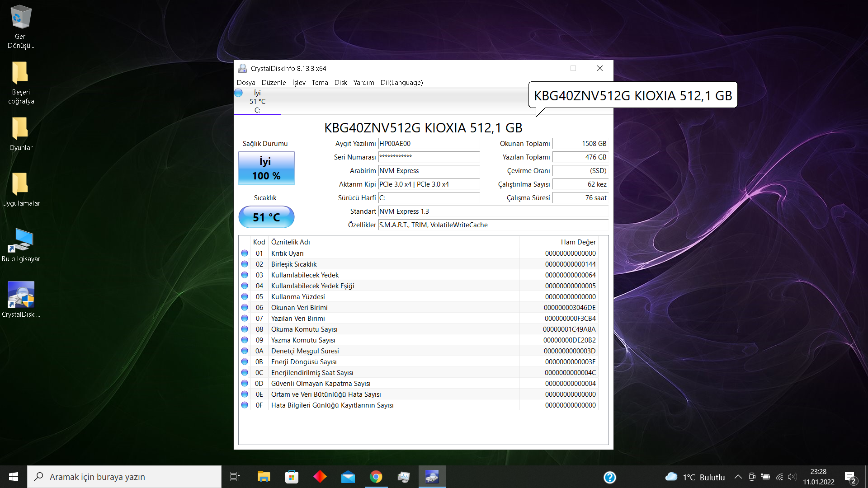The image size is (868, 488).
Task: Open the Mail app in taskbar
Action: click(348, 477)
